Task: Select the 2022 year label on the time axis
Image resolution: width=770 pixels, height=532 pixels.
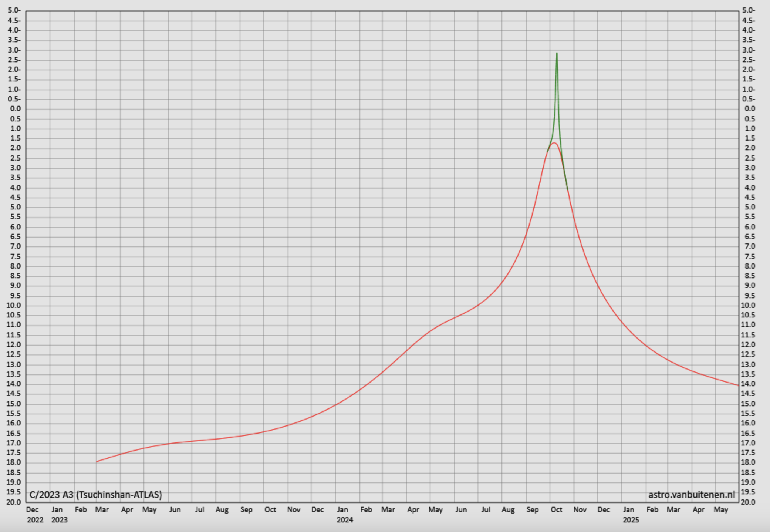Action: pyautogui.click(x=35, y=520)
